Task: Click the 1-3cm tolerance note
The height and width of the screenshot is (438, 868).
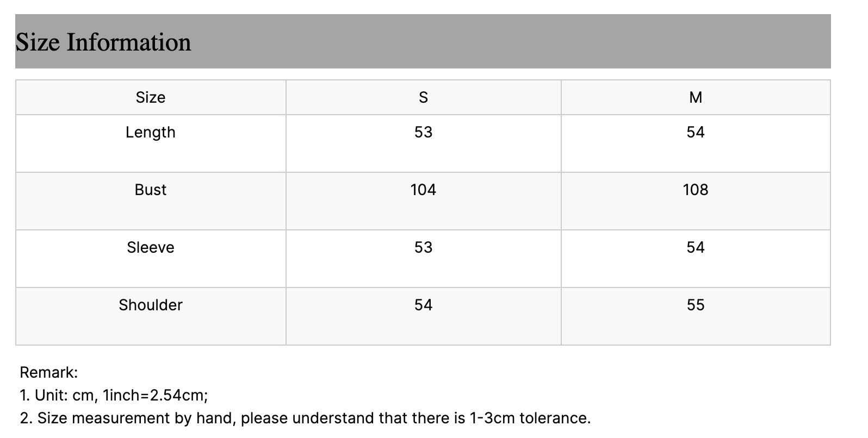Action: (305, 418)
